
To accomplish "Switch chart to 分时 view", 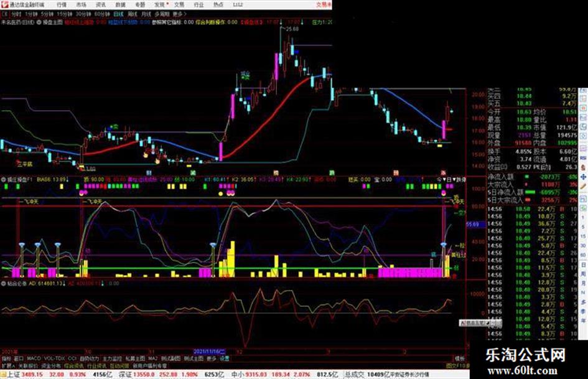I will point(16,14).
